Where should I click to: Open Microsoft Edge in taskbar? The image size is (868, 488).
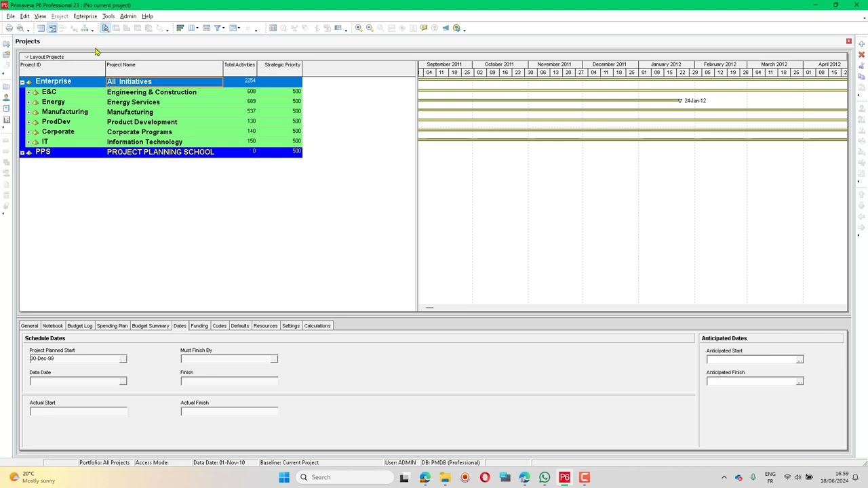pos(425,477)
